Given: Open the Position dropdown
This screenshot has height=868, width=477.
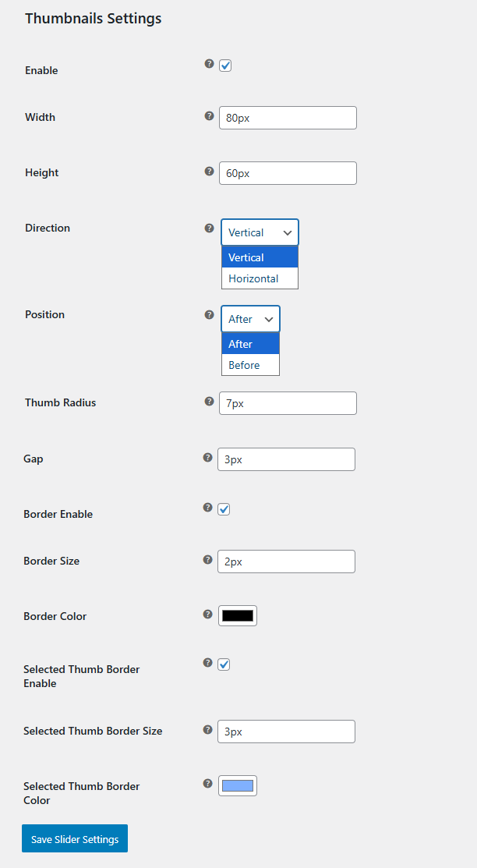Looking at the screenshot, I should point(250,318).
